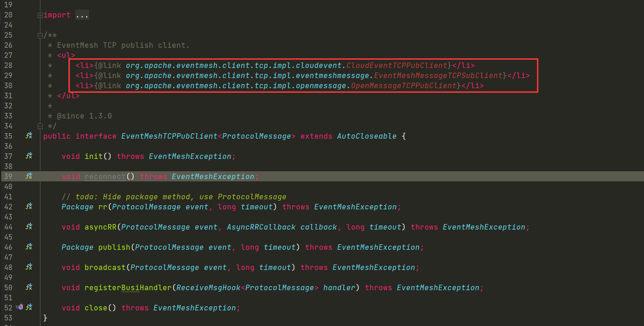Click 'EventMesh TCP publish client.' comment text
Image resolution: width=644 pixels, height=326 pixels.
[x=124, y=45]
